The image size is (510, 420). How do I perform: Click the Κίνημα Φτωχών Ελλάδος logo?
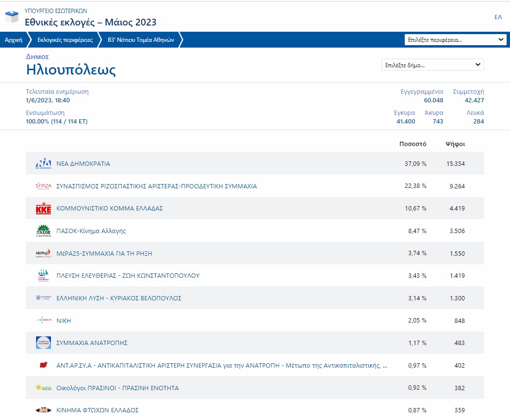[43, 410]
